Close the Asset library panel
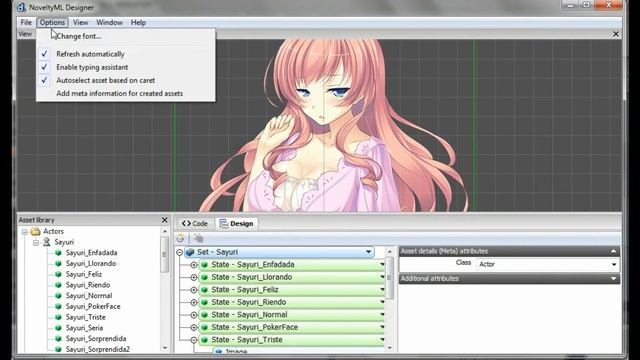The height and width of the screenshot is (360, 640). 164,220
